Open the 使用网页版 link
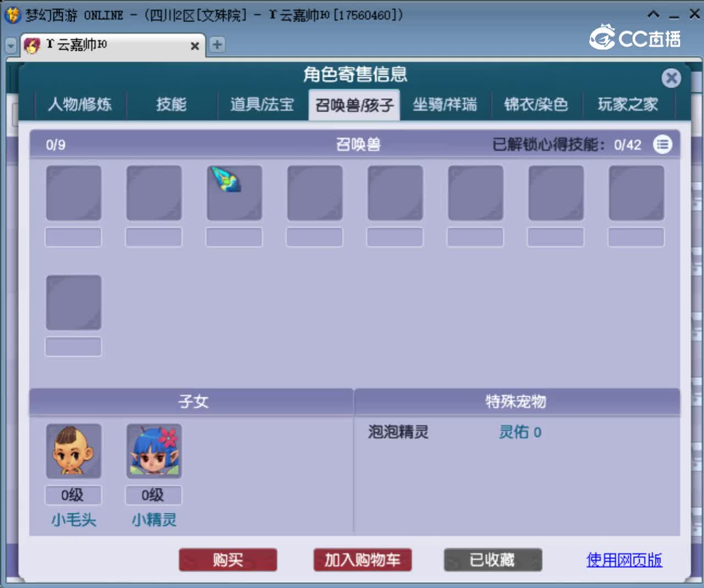This screenshot has width=704, height=588. (624, 560)
